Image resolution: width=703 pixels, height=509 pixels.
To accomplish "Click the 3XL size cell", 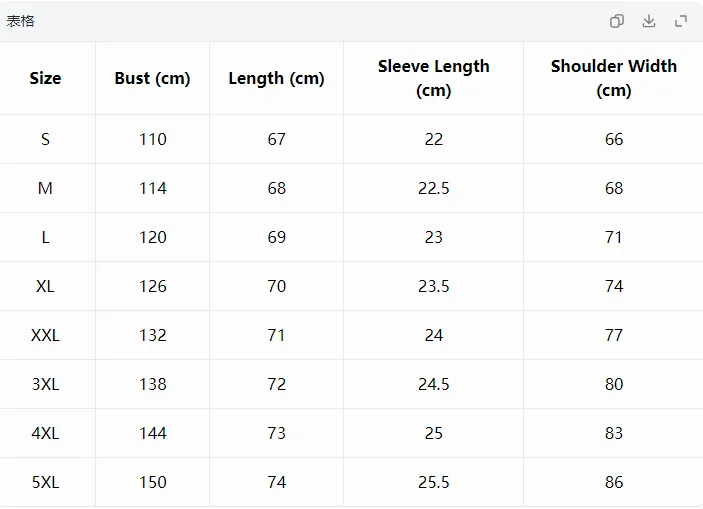I will [45, 384].
